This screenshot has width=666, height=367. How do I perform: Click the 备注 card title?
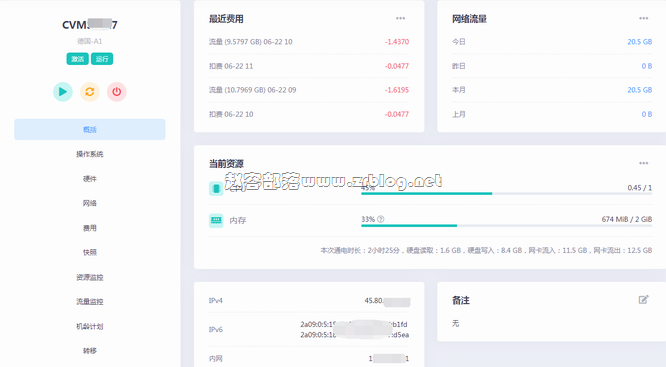461,300
